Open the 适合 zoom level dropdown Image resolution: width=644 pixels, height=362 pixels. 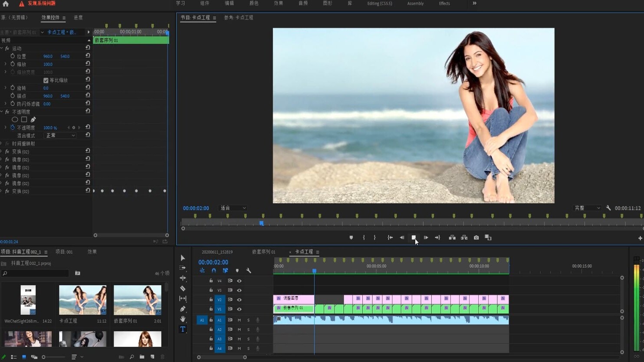[233, 208]
